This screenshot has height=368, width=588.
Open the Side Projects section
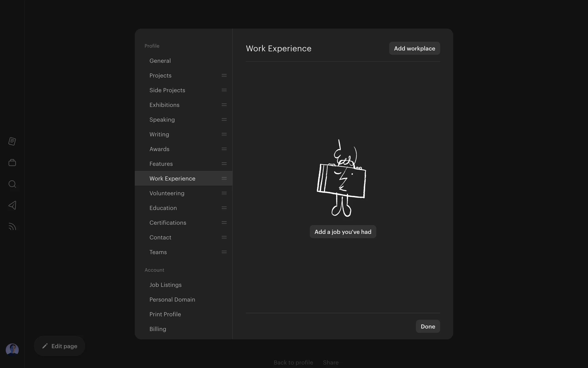[167, 90]
